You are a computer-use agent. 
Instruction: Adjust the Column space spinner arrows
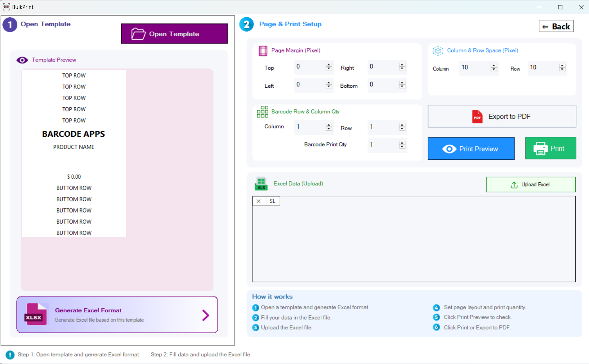[494, 68]
